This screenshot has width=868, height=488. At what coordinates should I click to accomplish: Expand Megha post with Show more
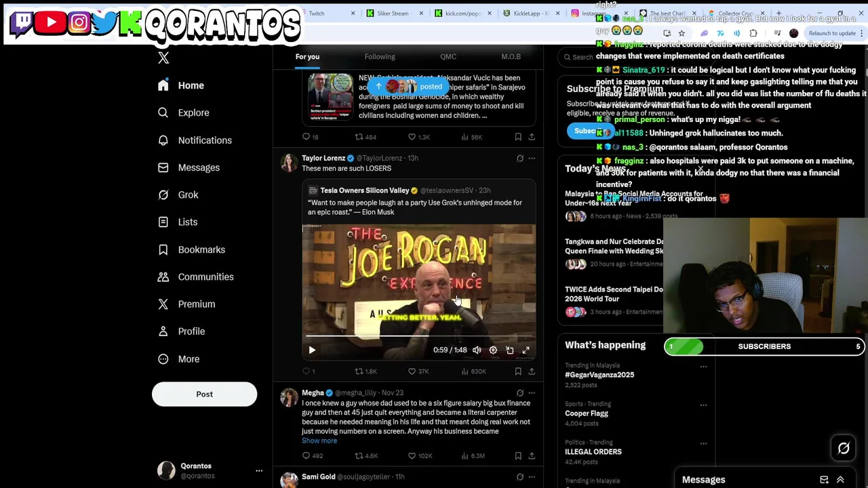pyautogui.click(x=319, y=441)
